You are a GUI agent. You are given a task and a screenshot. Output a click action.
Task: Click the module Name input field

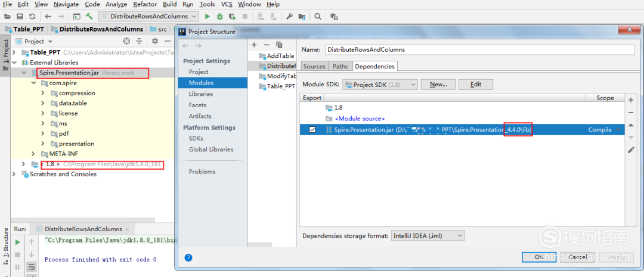pyautogui.click(x=479, y=49)
